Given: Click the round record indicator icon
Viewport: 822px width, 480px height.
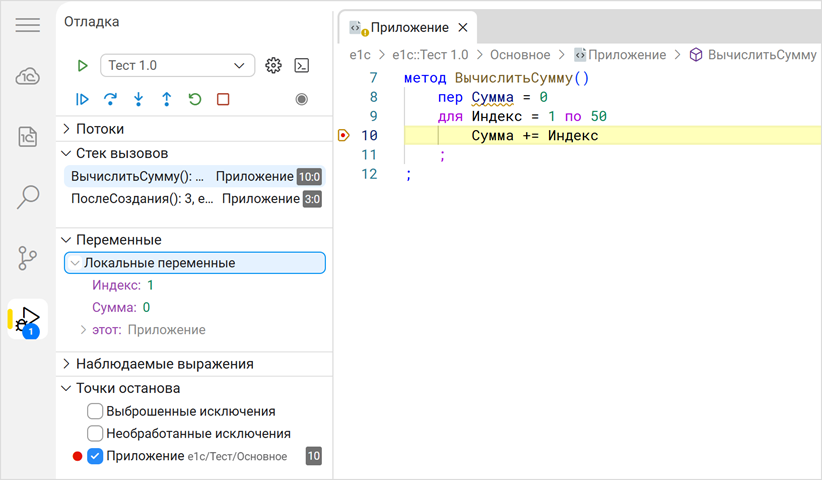Looking at the screenshot, I should tap(301, 99).
